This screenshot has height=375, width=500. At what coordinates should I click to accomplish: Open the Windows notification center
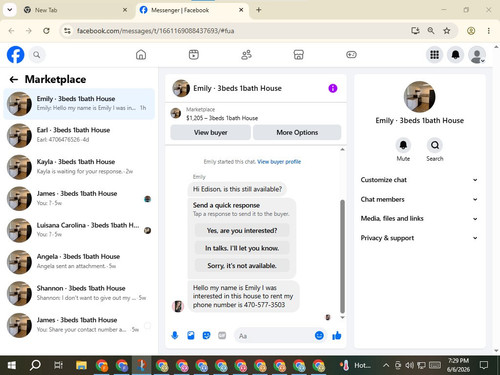coord(484,365)
